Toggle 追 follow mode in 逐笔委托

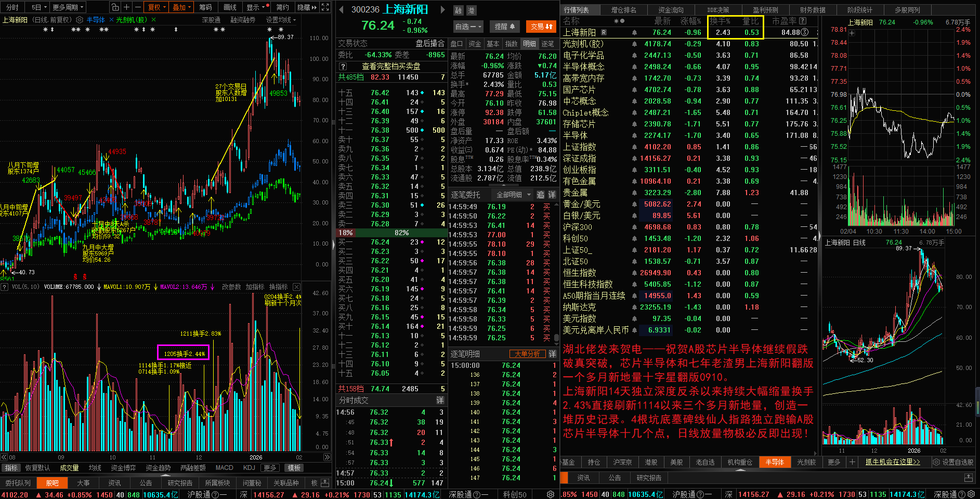(x=540, y=195)
